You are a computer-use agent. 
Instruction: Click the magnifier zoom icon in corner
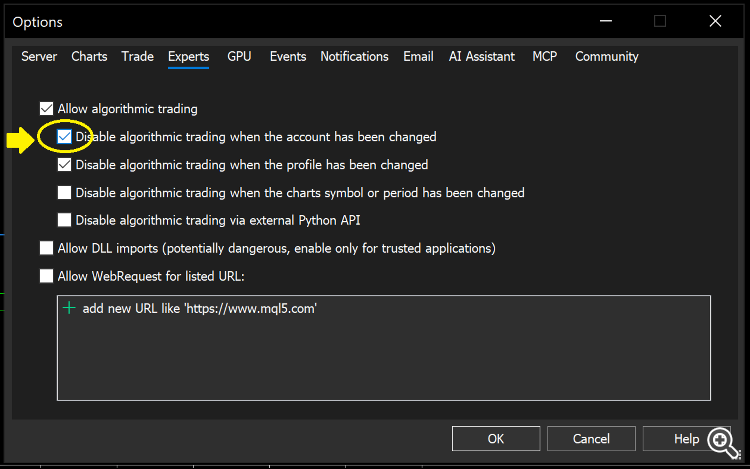(724, 443)
